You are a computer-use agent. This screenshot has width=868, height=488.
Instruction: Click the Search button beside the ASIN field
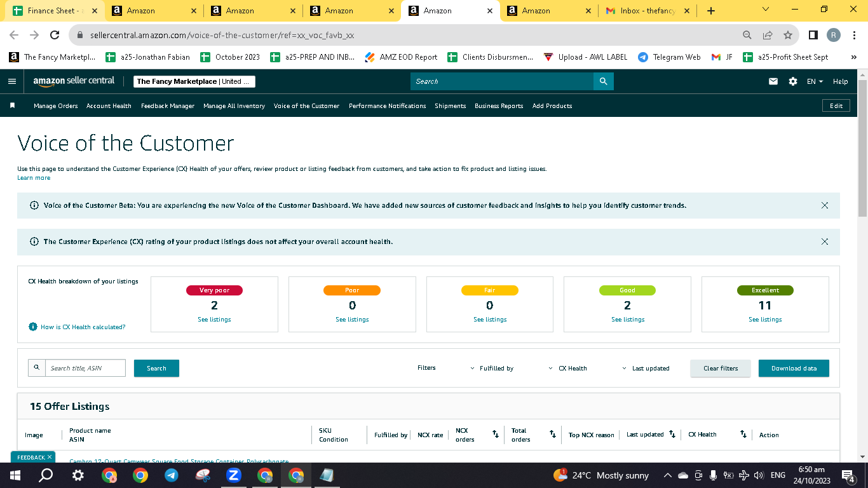click(156, 369)
